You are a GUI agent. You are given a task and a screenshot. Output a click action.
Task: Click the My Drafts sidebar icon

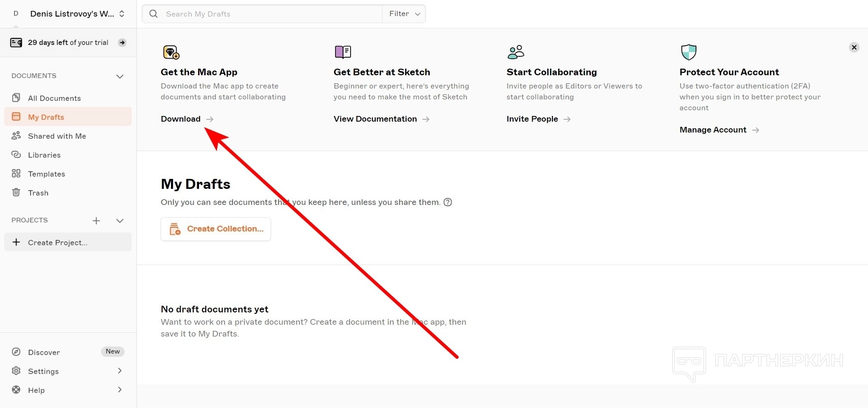click(16, 117)
